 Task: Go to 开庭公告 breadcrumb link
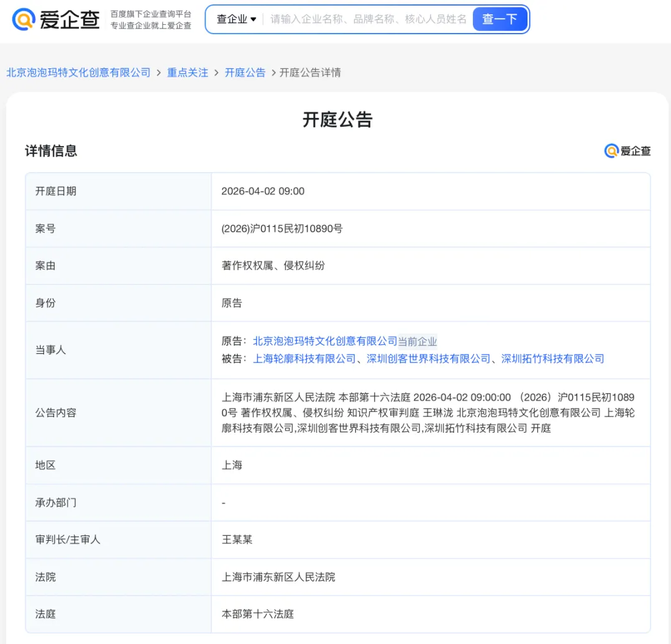[245, 73]
